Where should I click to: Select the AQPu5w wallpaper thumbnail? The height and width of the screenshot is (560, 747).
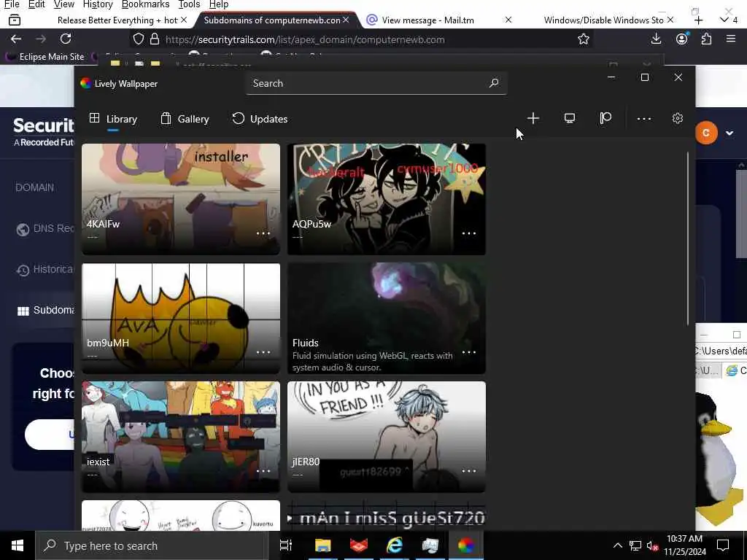(387, 199)
